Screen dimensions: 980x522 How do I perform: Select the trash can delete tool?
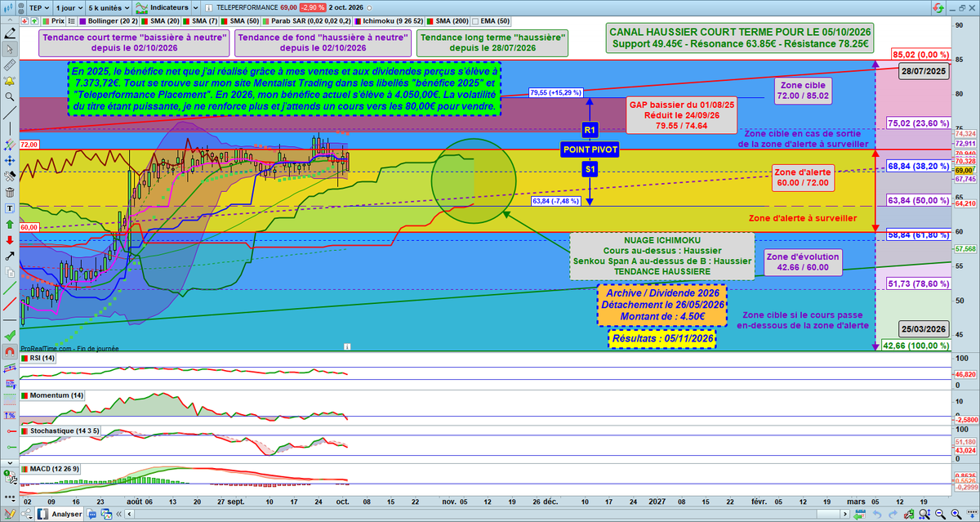click(x=10, y=194)
